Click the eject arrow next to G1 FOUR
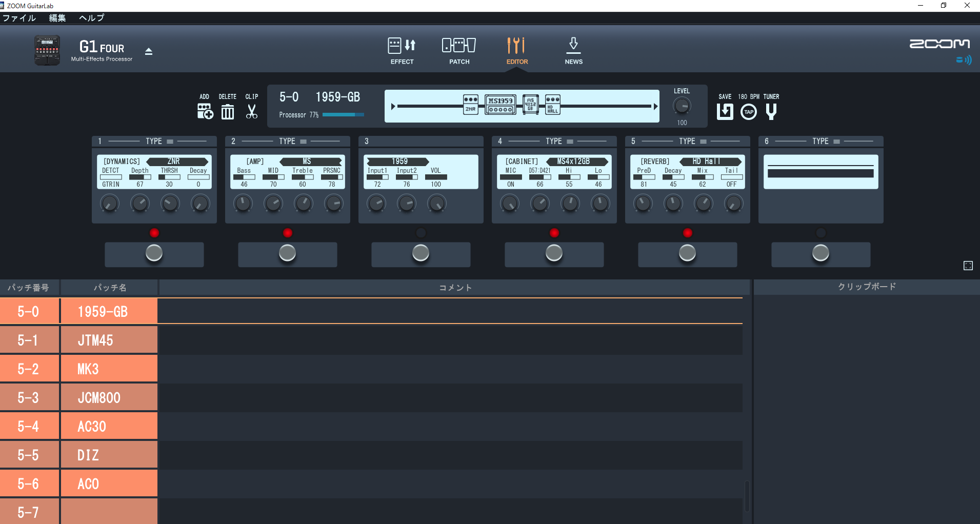Image resolution: width=980 pixels, height=524 pixels. point(149,51)
